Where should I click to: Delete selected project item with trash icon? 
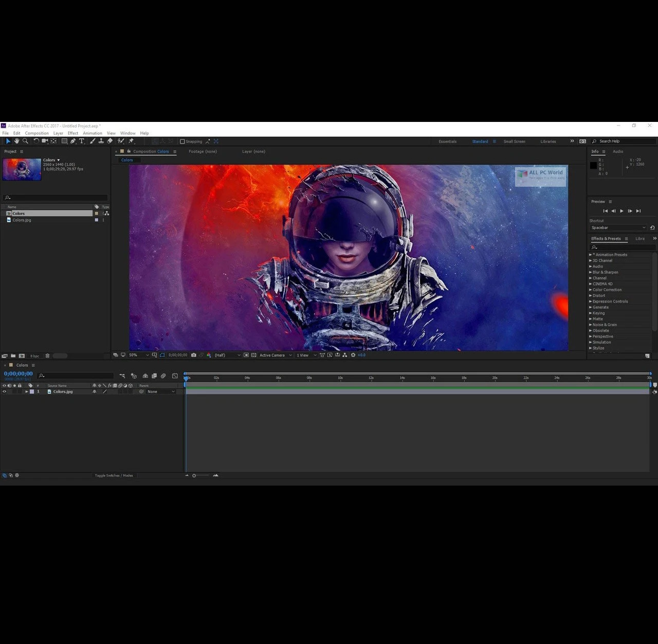(x=47, y=355)
